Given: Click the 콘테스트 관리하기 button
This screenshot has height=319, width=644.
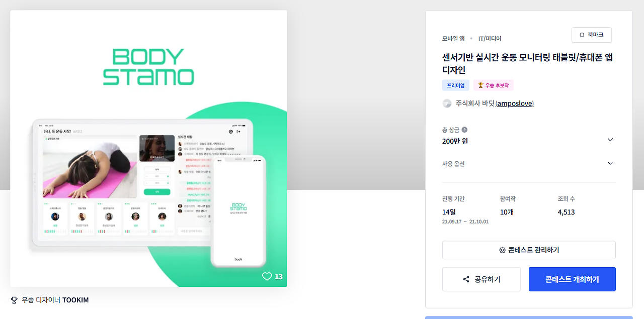Looking at the screenshot, I should click(529, 250).
